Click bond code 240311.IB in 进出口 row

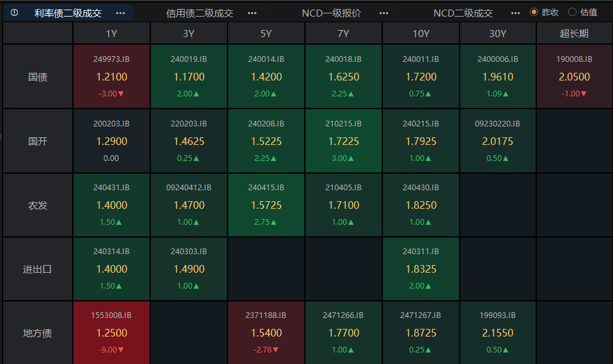421,252
